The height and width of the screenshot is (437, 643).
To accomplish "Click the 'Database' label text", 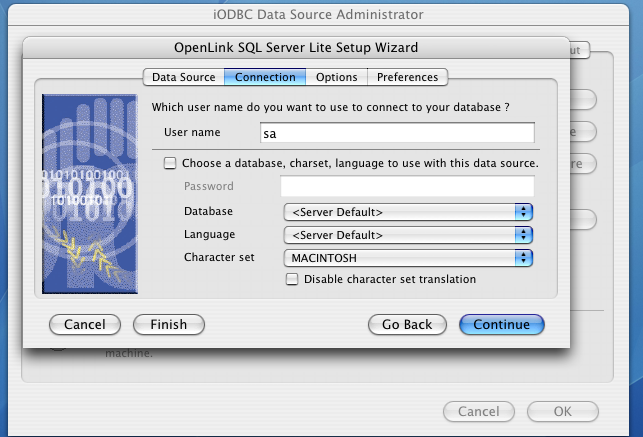I will (x=208, y=211).
